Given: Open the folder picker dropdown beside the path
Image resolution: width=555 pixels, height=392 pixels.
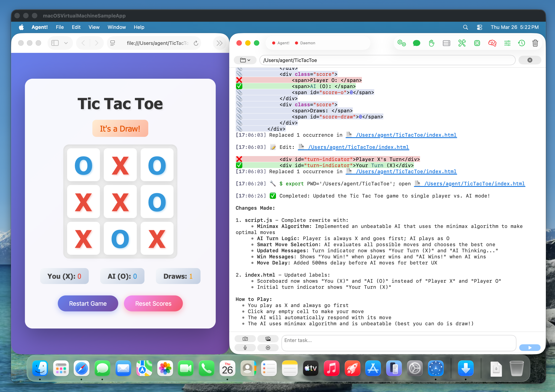Looking at the screenshot, I should click(245, 60).
